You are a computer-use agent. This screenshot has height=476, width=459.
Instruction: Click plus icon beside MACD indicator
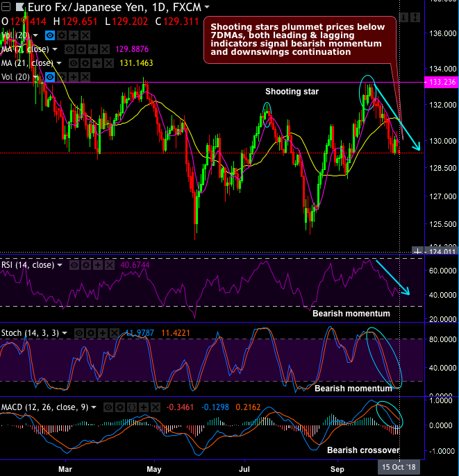(x=144, y=407)
